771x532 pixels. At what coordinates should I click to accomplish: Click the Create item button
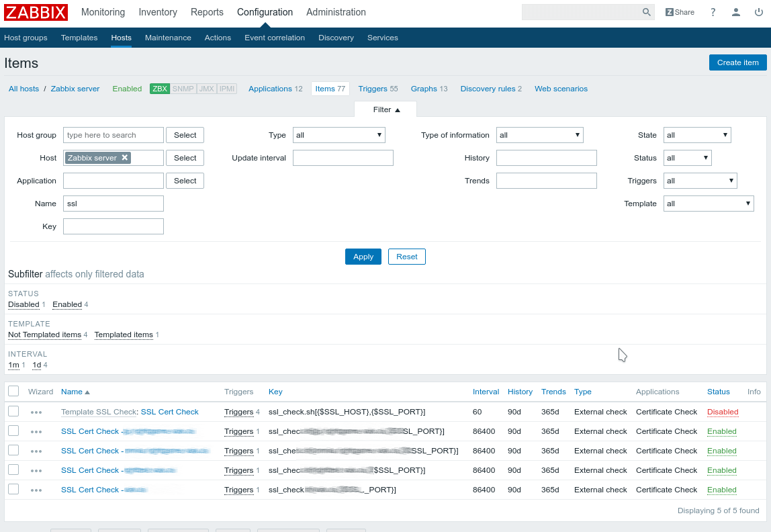737,62
